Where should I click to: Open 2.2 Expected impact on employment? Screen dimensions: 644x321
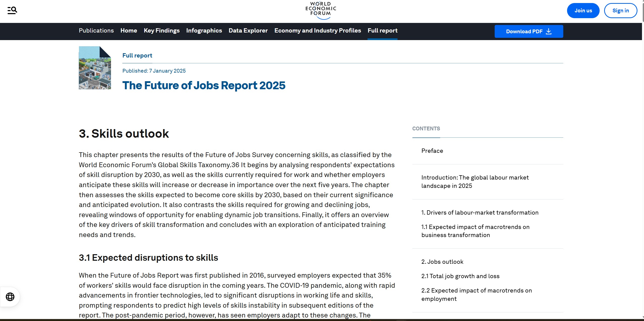pos(477,295)
